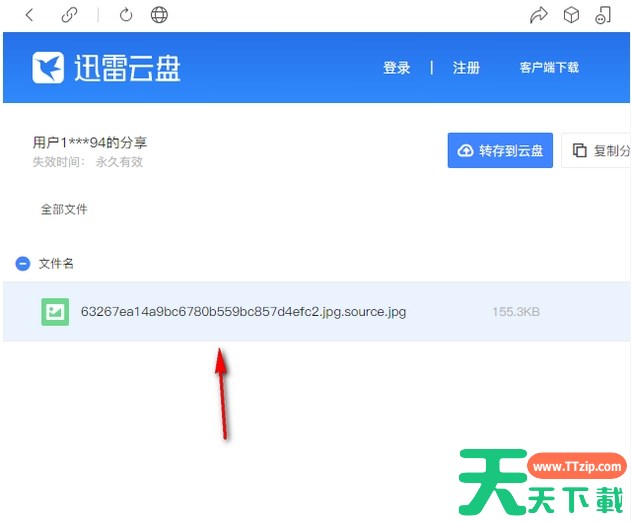
Task: Select the 全部文件 breadcrumb
Action: point(64,209)
